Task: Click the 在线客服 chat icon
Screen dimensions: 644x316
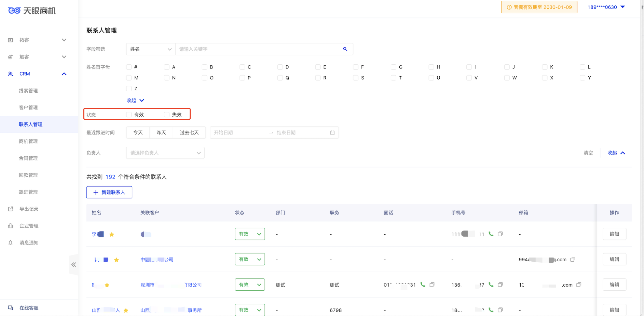Action: click(x=11, y=308)
